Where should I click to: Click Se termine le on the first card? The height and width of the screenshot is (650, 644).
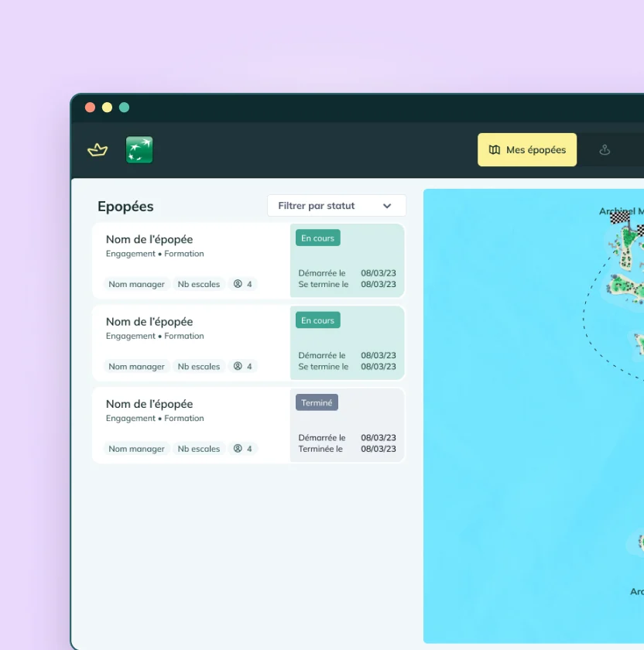[324, 285]
